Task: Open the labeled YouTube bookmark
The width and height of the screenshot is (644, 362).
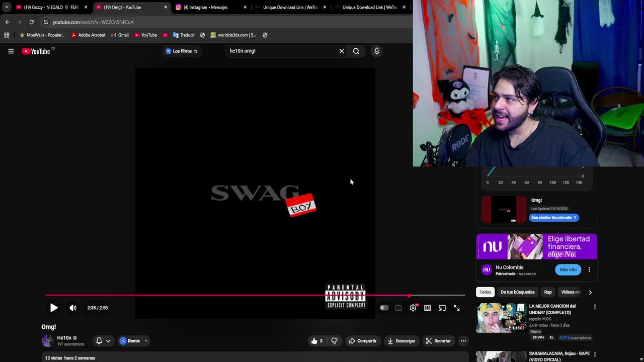Action: [146, 35]
